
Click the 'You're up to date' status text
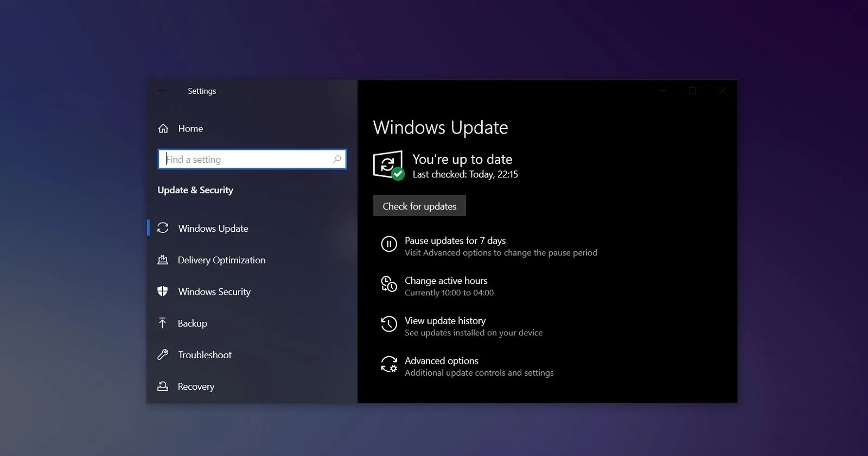(x=462, y=159)
